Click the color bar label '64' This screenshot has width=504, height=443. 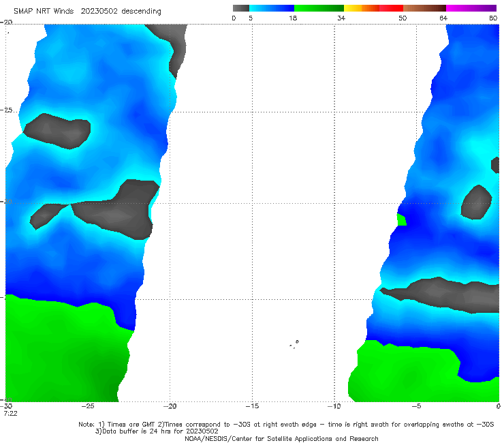coord(443,18)
